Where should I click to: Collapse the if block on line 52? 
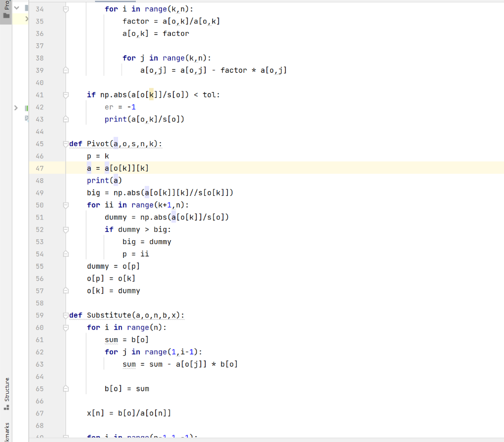pyautogui.click(x=65, y=229)
